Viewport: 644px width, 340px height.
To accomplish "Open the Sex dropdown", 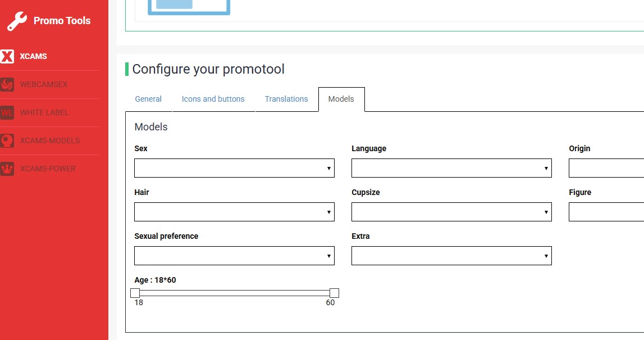I will [234, 168].
